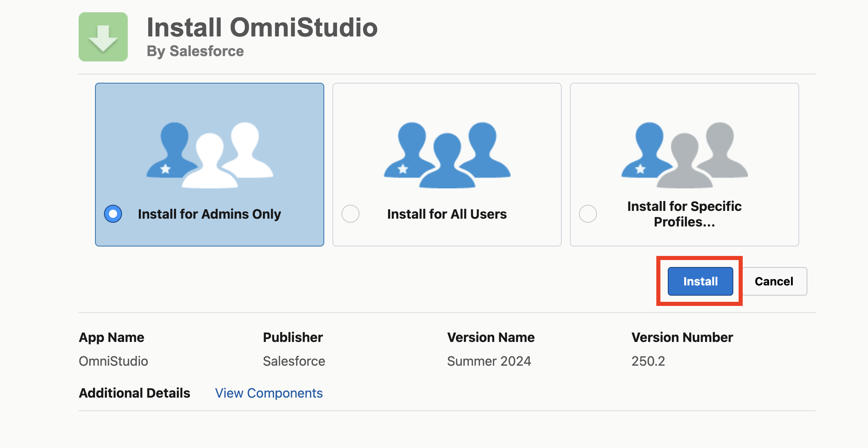Image resolution: width=868 pixels, height=448 pixels.
Task: Click the Version Name column label
Action: tap(491, 337)
